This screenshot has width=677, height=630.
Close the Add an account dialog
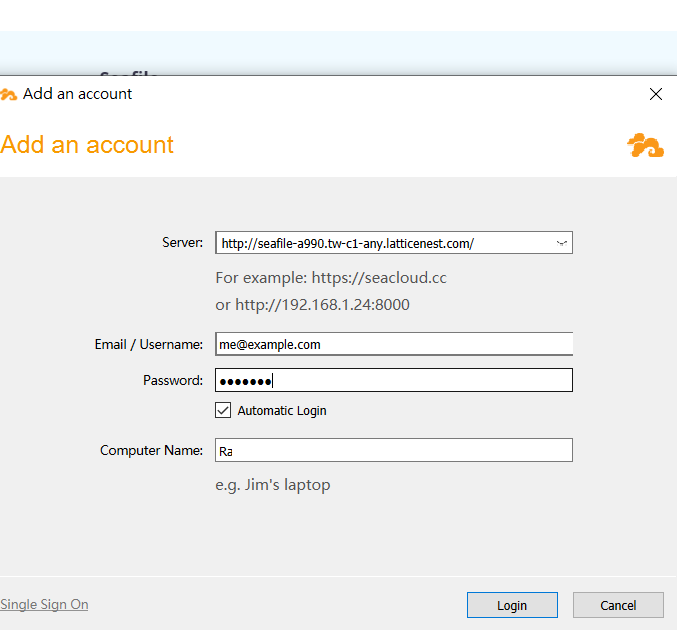tap(656, 94)
